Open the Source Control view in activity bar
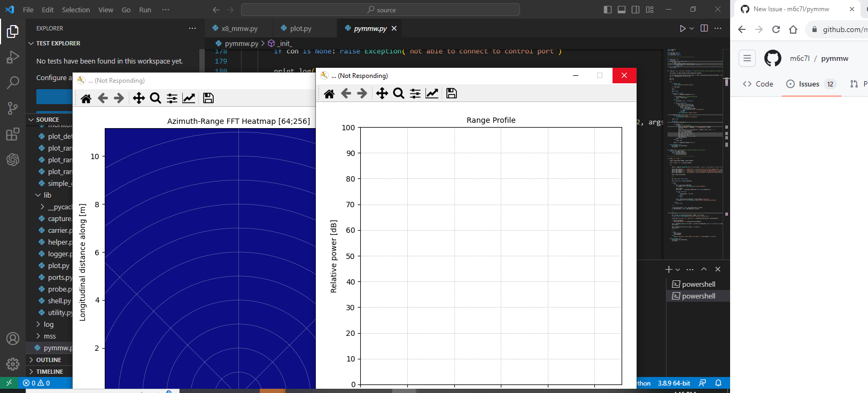 tap(13, 108)
